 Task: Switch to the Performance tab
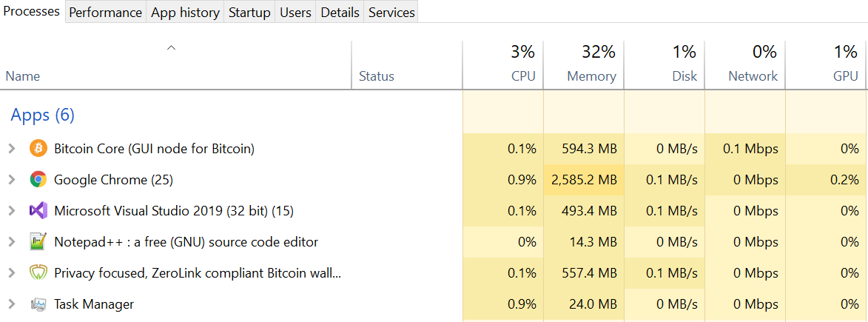pyautogui.click(x=106, y=12)
